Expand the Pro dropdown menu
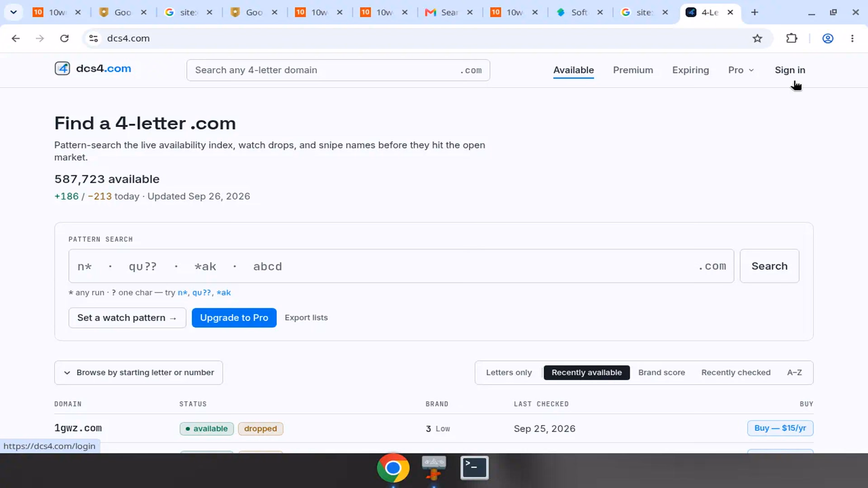This screenshot has width=868, height=488. point(741,70)
